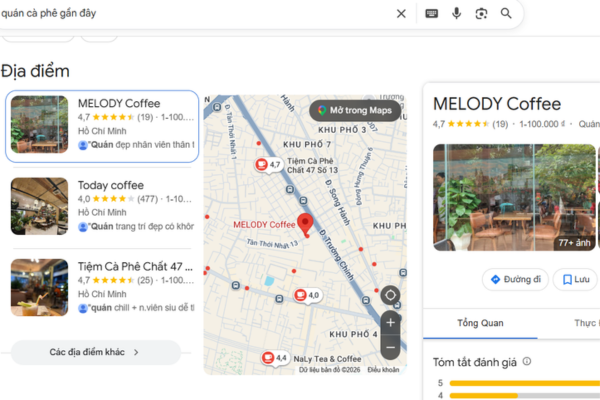This screenshot has width=600, height=400.
Task: Click the 5-star rating bar in review summary
Action: click(525, 383)
